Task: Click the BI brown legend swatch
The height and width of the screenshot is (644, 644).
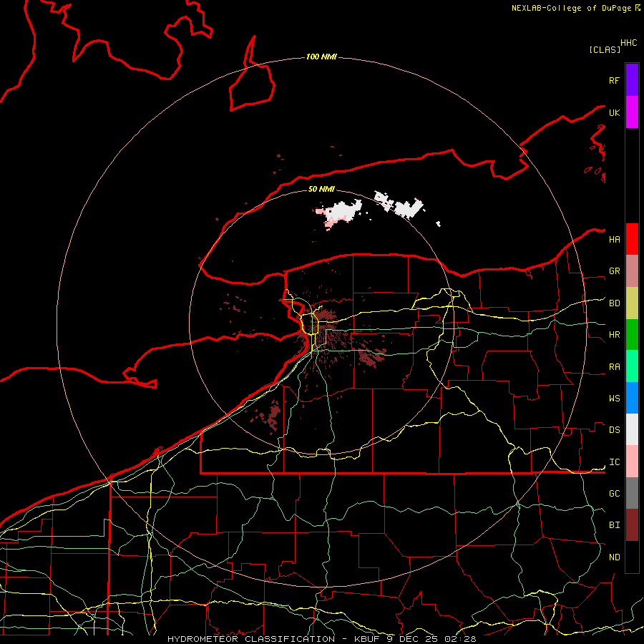Action: [x=632, y=525]
